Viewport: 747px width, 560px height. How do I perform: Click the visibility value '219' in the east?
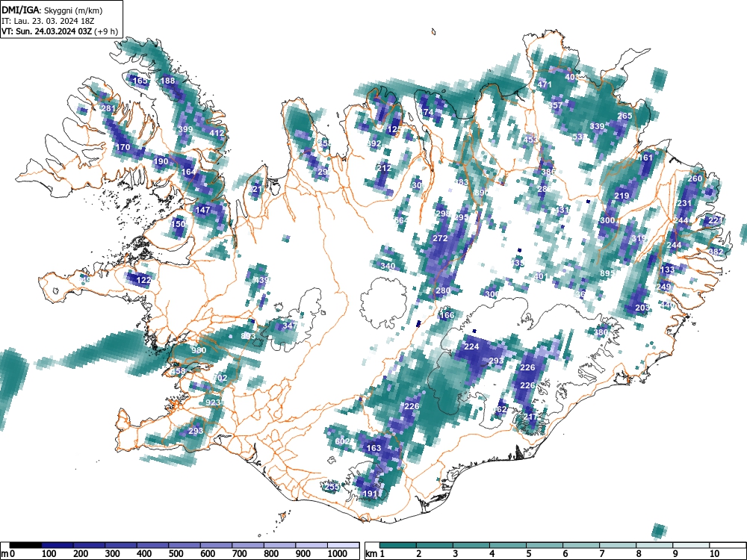pyautogui.click(x=622, y=196)
